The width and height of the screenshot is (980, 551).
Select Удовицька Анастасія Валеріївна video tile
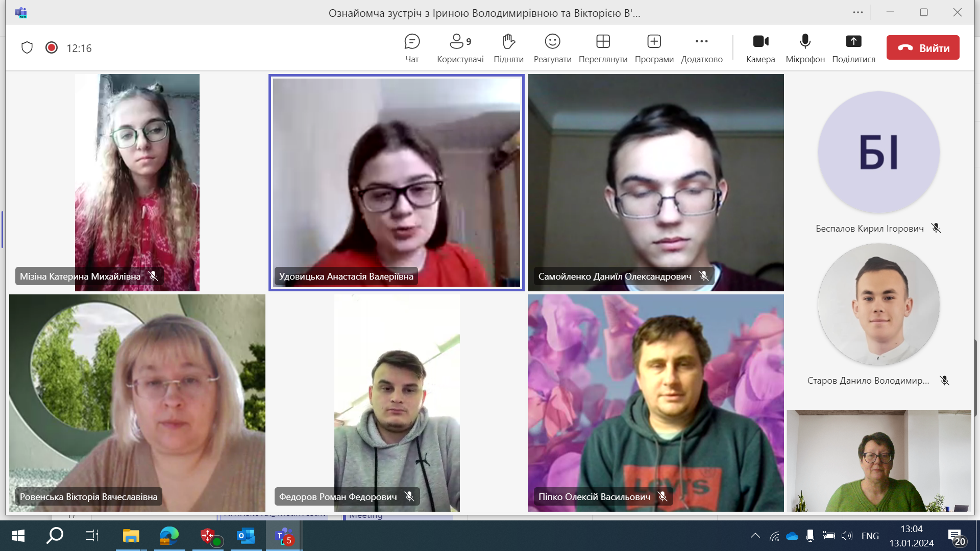point(397,183)
